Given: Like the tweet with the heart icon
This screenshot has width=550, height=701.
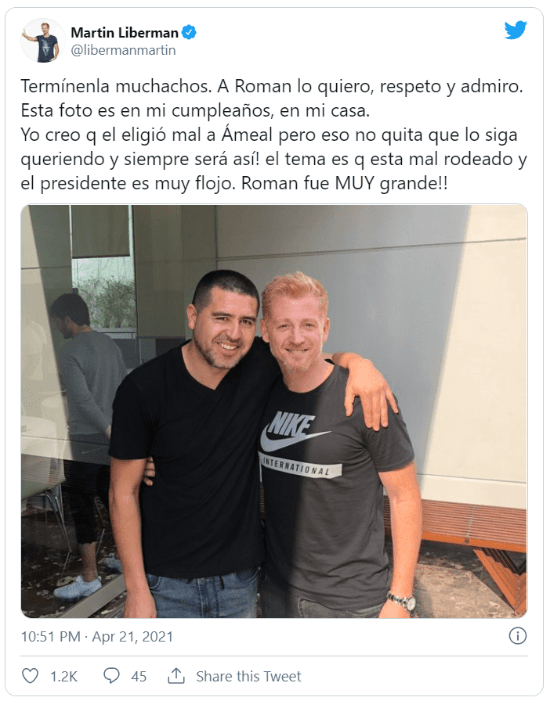Looking at the screenshot, I should tap(30, 676).
